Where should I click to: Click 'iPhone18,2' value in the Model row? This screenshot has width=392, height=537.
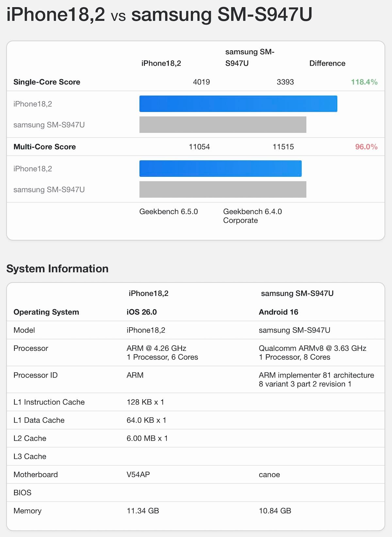point(146,330)
